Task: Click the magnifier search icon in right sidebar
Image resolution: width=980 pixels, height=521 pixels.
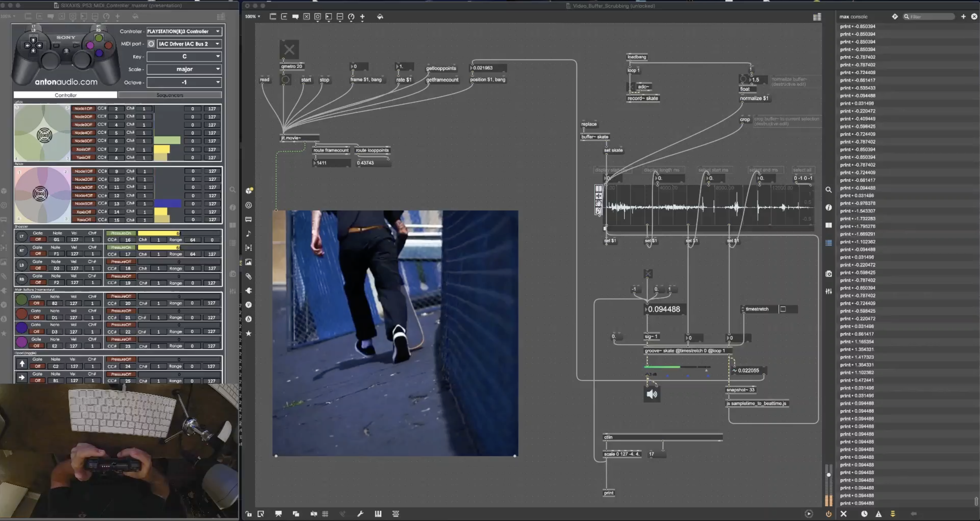Action: [828, 190]
